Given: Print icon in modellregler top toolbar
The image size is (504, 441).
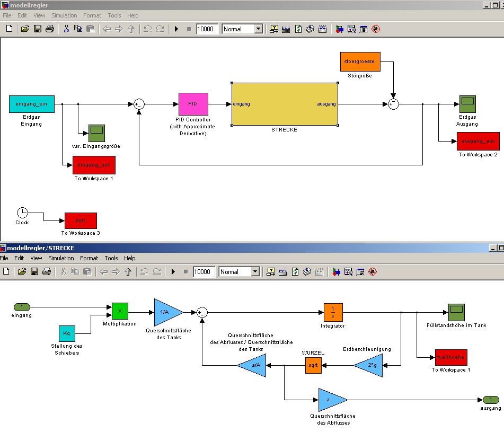Looking at the screenshot, I should point(50,29).
